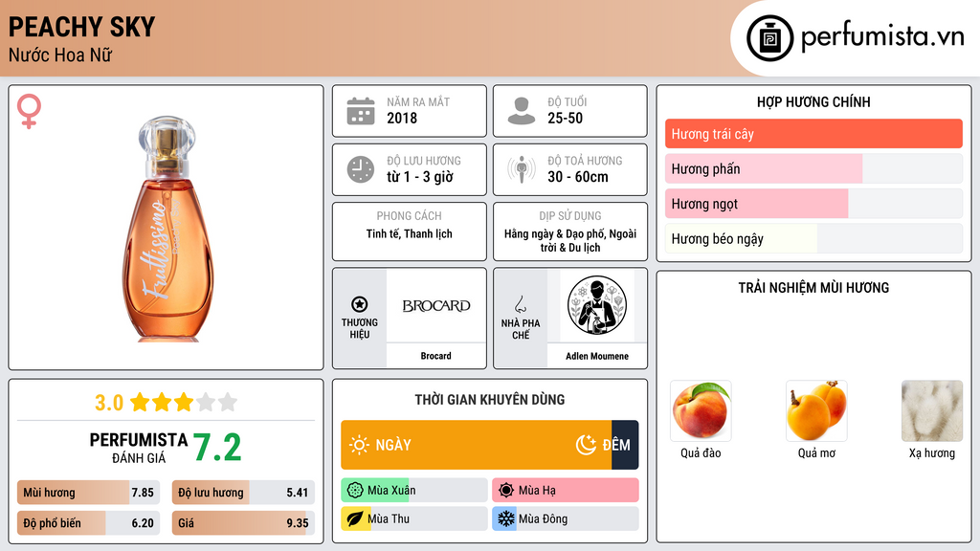Click the Adlen Moumene perfumer name

pos(597,356)
